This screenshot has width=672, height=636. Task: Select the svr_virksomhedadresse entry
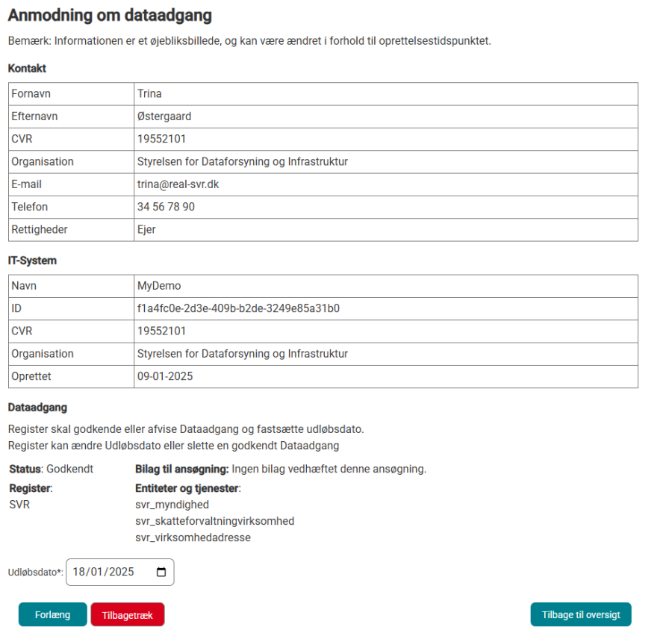(193, 537)
